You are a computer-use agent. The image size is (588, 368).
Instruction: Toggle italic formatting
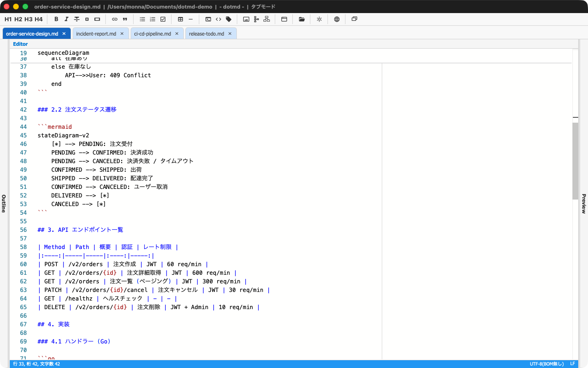coord(67,19)
